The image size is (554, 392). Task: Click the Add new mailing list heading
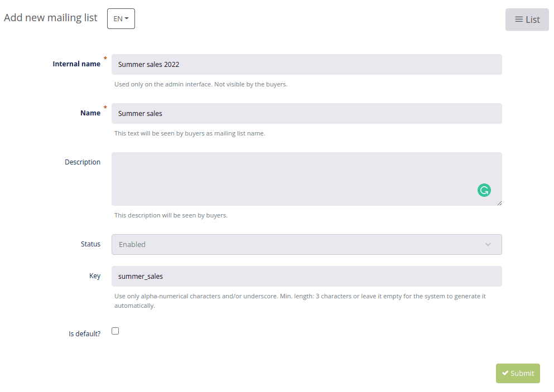[51, 18]
